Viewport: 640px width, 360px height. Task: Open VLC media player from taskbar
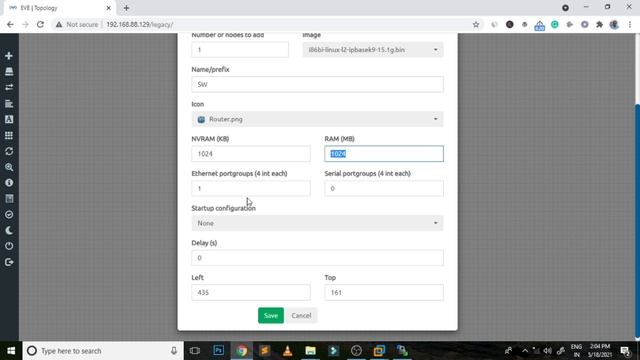click(x=287, y=351)
